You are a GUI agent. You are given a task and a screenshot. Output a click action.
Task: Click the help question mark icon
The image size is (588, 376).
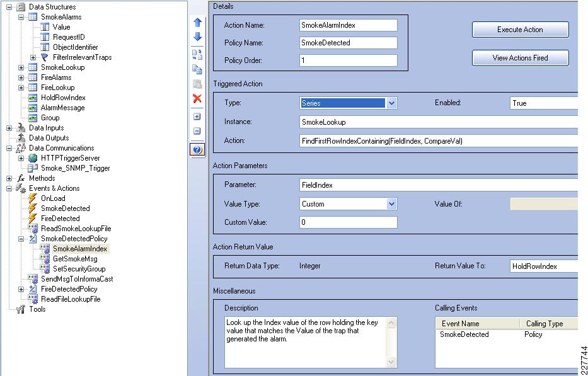(x=197, y=150)
